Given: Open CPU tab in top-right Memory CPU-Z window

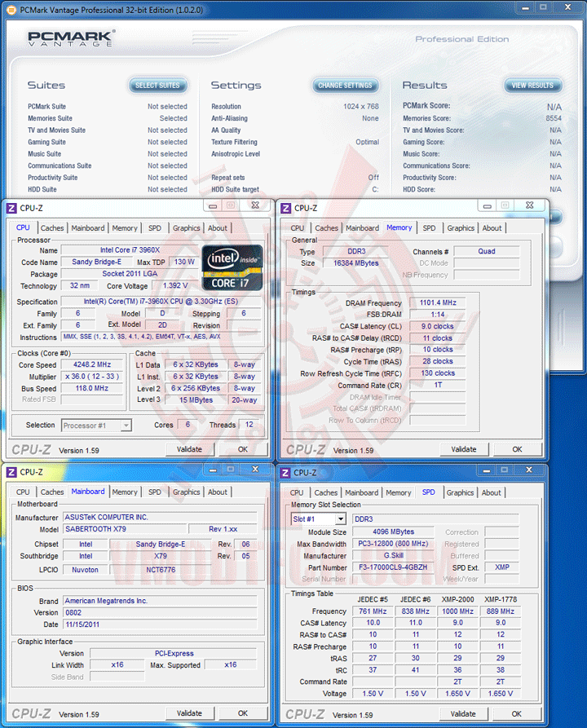Looking at the screenshot, I should pyautogui.click(x=298, y=228).
